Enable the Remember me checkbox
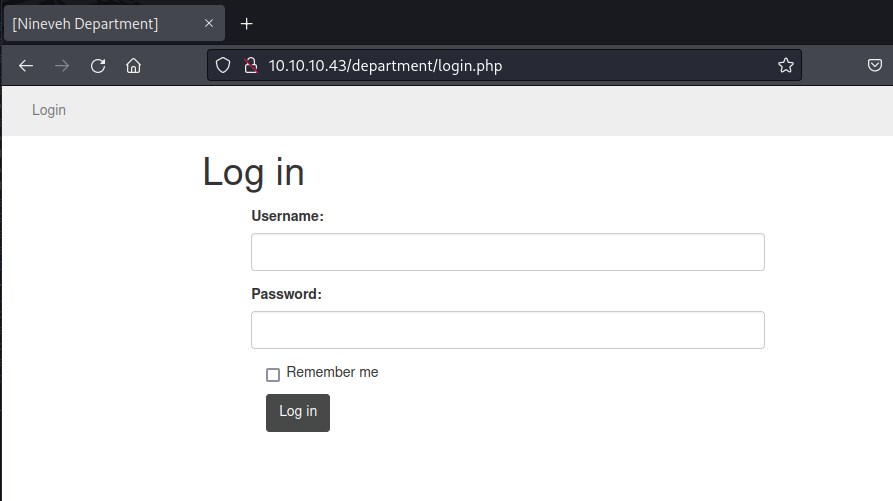893x501 pixels. (273, 375)
